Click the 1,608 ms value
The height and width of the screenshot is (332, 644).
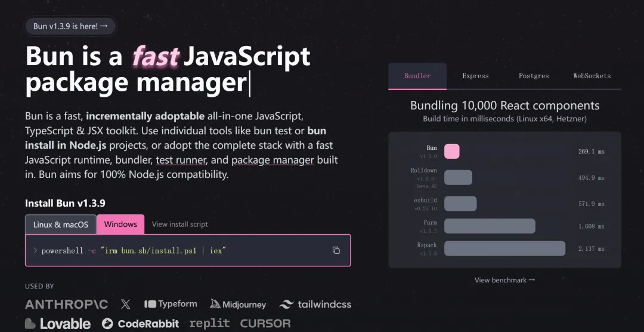[x=591, y=226]
